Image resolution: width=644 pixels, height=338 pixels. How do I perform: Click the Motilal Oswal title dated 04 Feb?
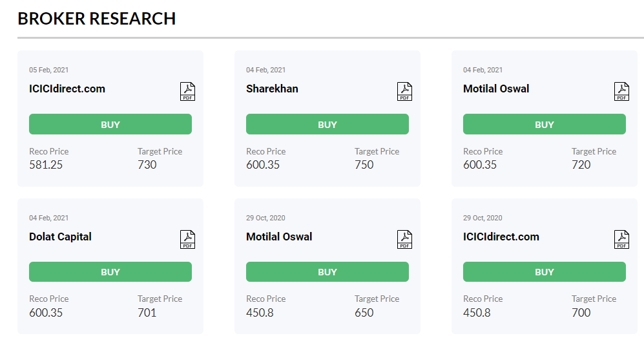point(496,89)
